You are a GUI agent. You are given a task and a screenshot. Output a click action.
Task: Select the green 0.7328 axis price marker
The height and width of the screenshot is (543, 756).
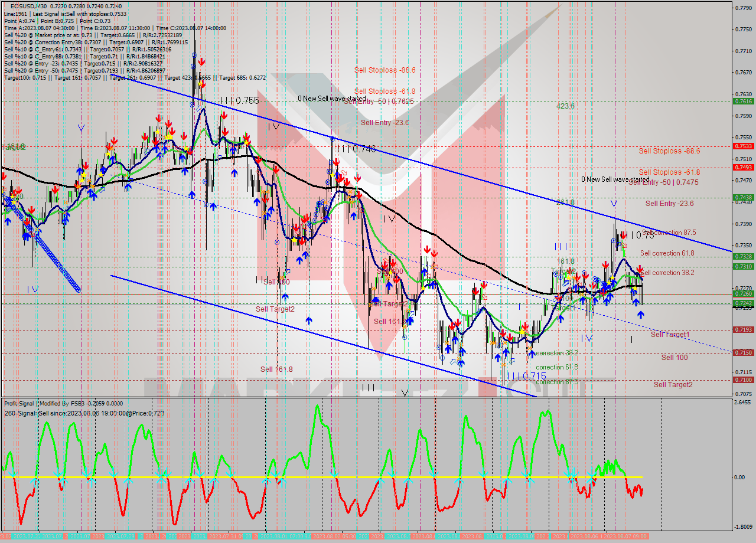pos(742,256)
